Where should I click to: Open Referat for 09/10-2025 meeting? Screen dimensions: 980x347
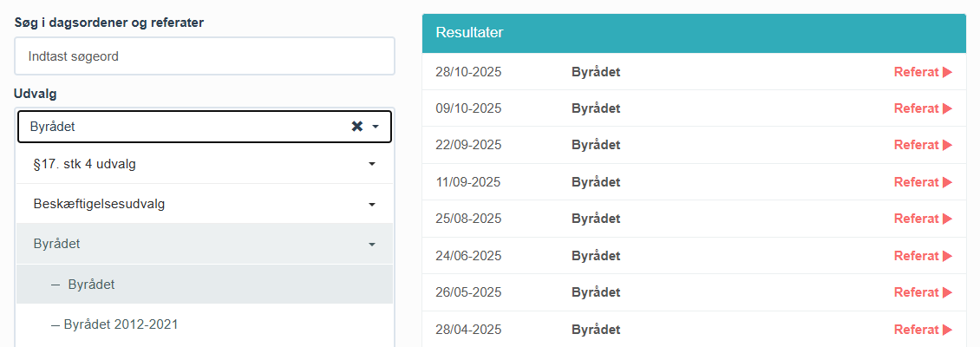pyautogui.click(x=922, y=108)
